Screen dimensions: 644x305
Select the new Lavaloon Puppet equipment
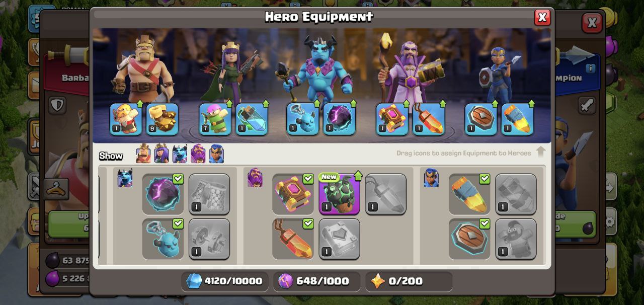[x=340, y=194]
